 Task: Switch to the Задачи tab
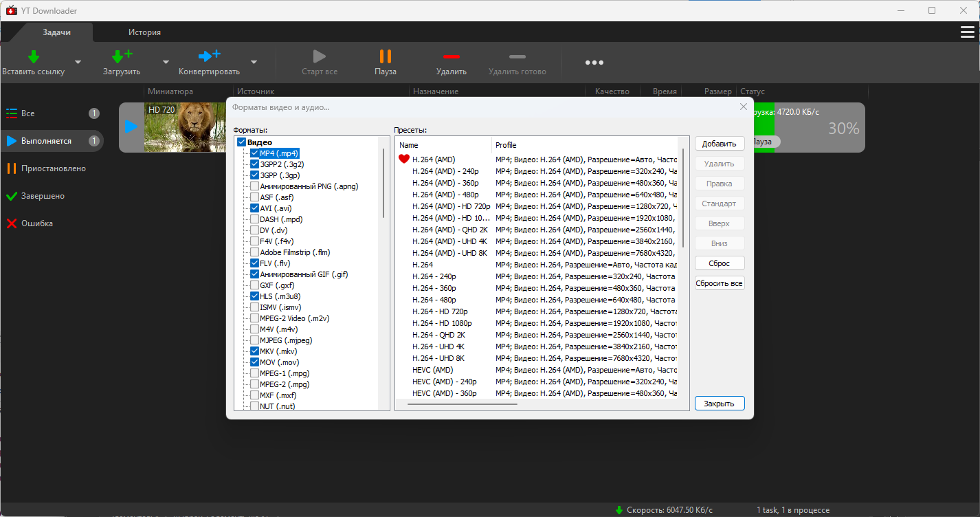tap(57, 32)
